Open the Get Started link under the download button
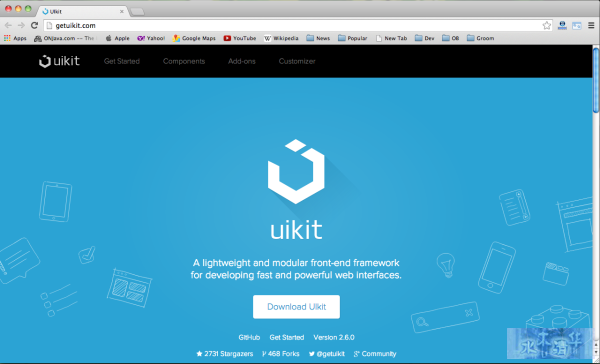 coord(287,338)
